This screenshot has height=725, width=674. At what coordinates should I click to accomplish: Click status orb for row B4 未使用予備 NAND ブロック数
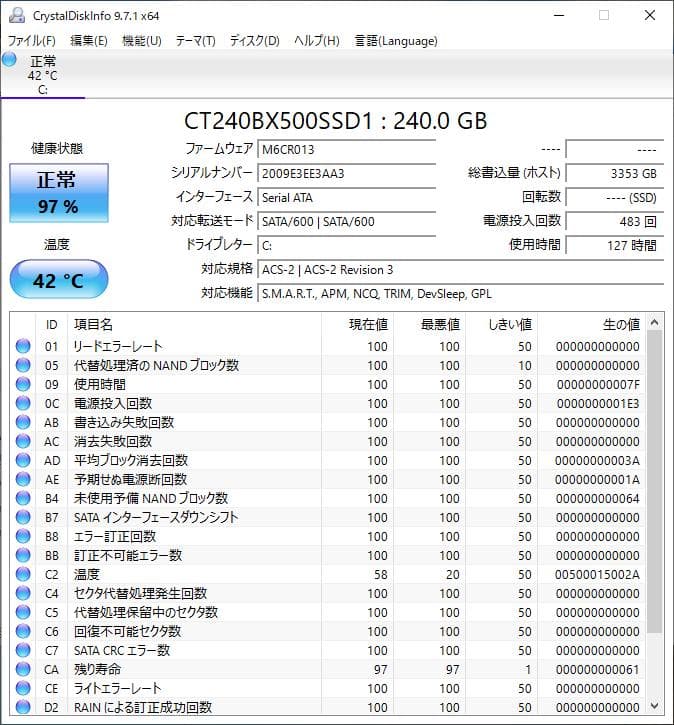point(23,498)
